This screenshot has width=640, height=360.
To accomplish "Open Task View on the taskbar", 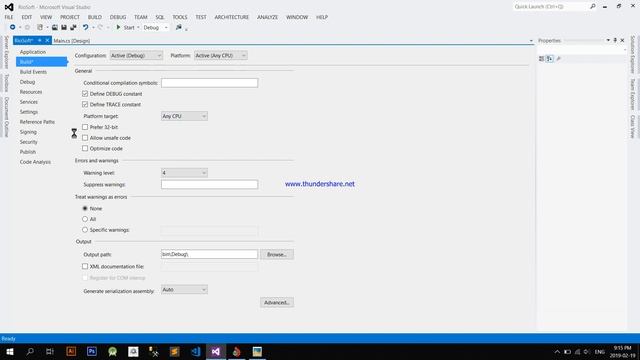I will 50,351.
